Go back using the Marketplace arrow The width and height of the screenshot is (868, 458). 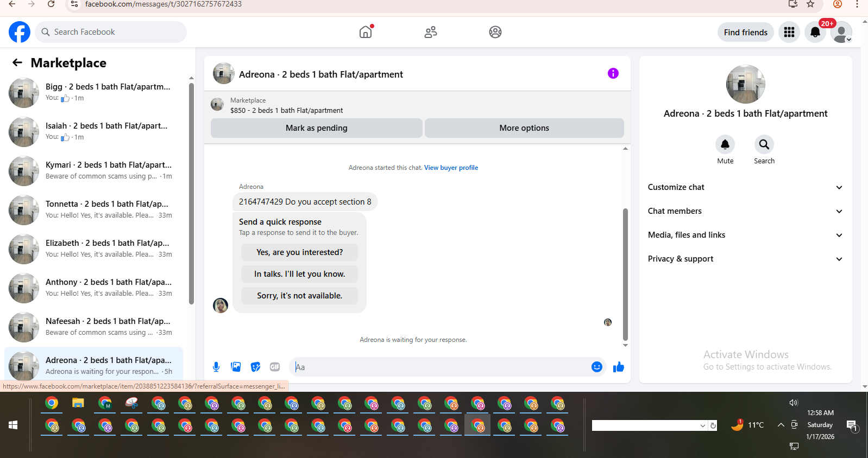[x=17, y=62]
